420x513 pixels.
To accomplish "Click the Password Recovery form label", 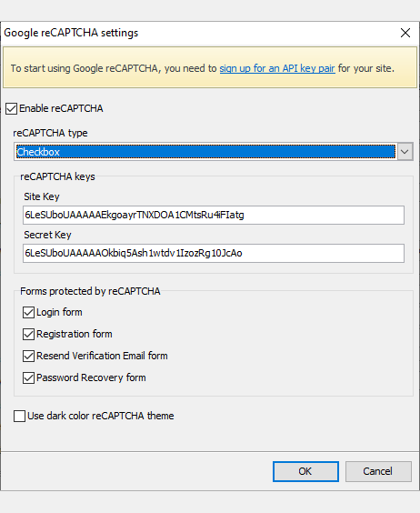I will tap(91, 377).
